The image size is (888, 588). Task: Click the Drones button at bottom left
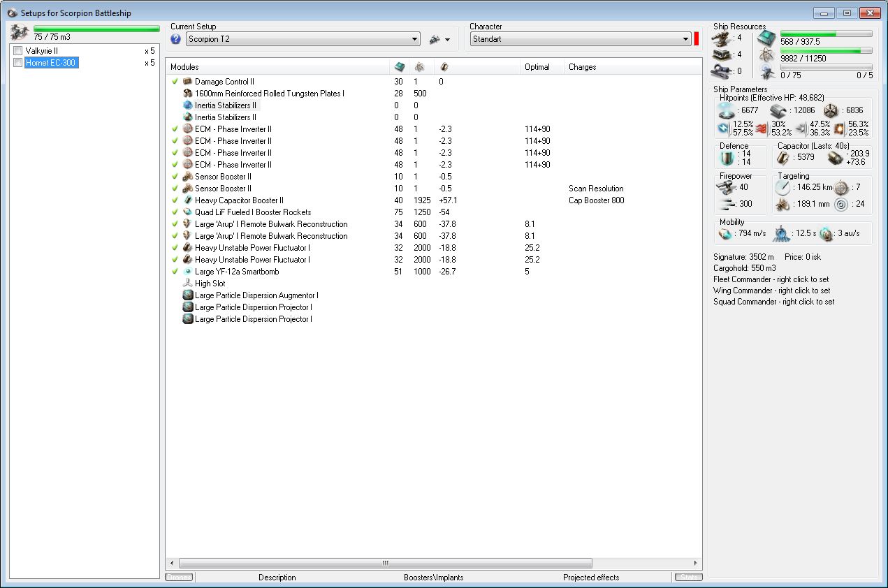179,578
